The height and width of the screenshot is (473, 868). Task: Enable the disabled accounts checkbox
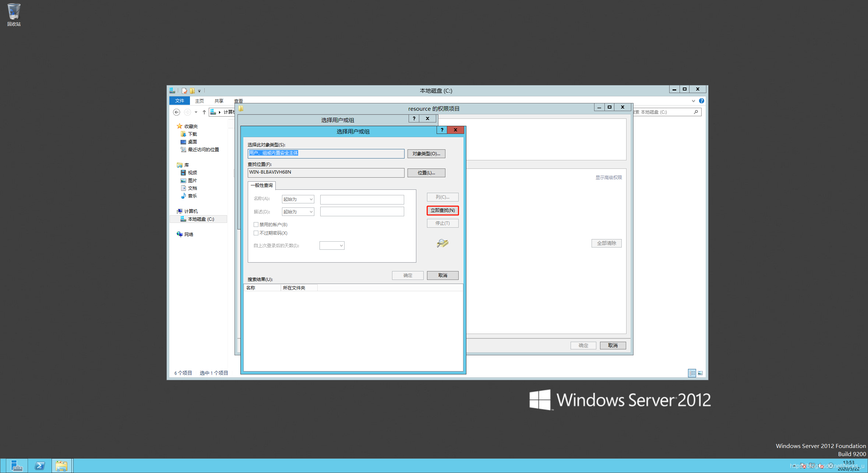pos(256,224)
